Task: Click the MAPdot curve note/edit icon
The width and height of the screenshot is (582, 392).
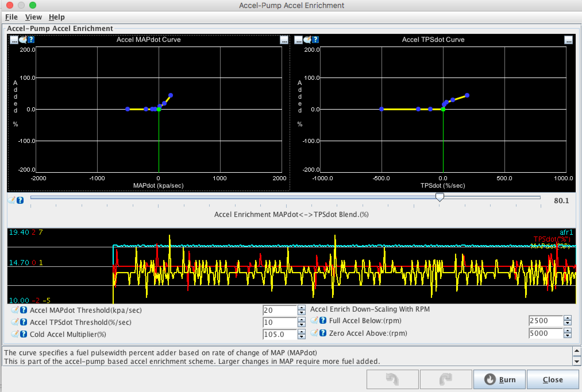Action: pos(23,40)
